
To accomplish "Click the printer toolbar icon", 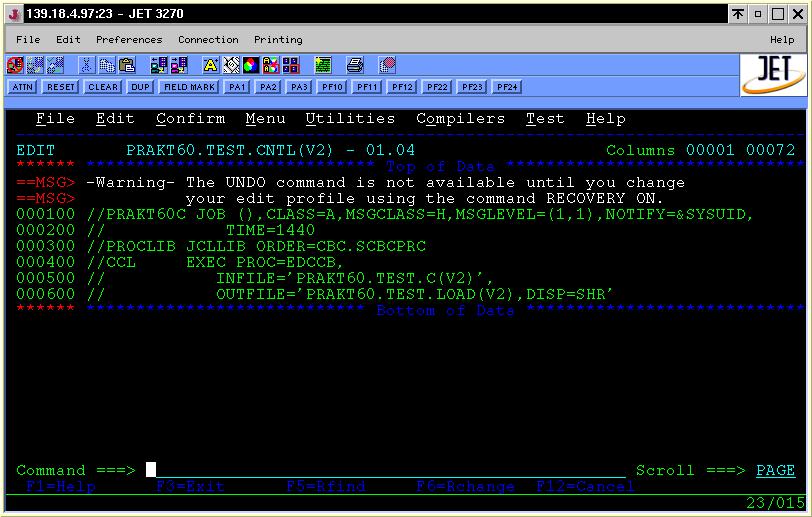I will click(x=355, y=66).
